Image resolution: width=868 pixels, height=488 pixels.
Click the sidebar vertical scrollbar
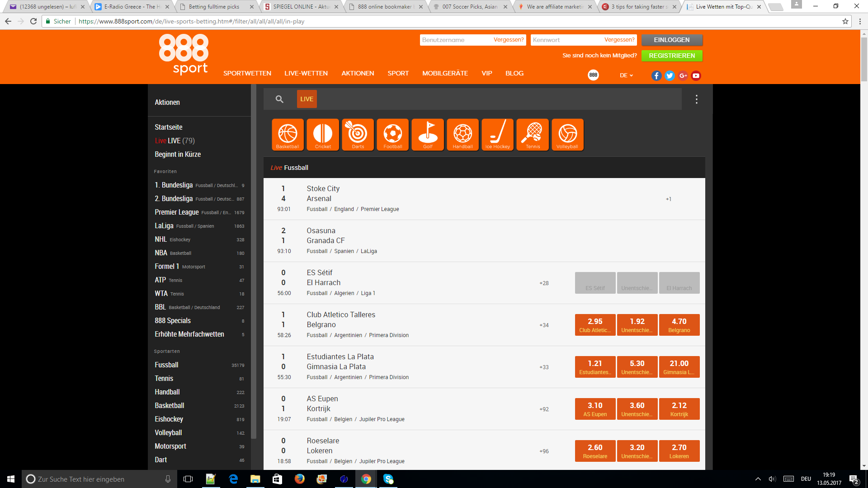click(254, 262)
